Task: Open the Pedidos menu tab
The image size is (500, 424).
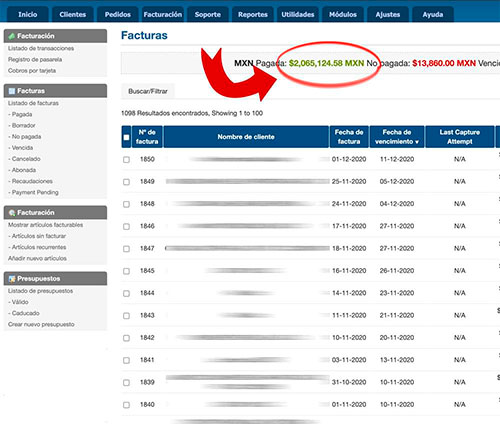Action: pos(118,15)
